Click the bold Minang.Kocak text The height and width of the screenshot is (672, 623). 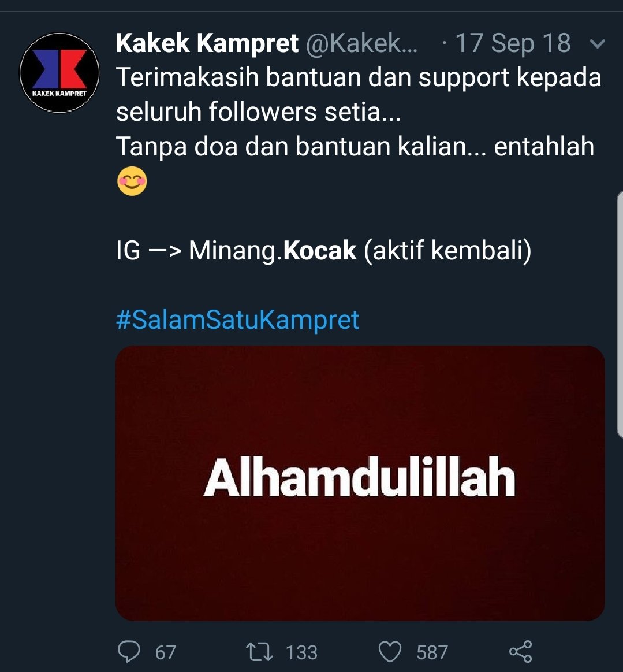[x=273, y=250]
